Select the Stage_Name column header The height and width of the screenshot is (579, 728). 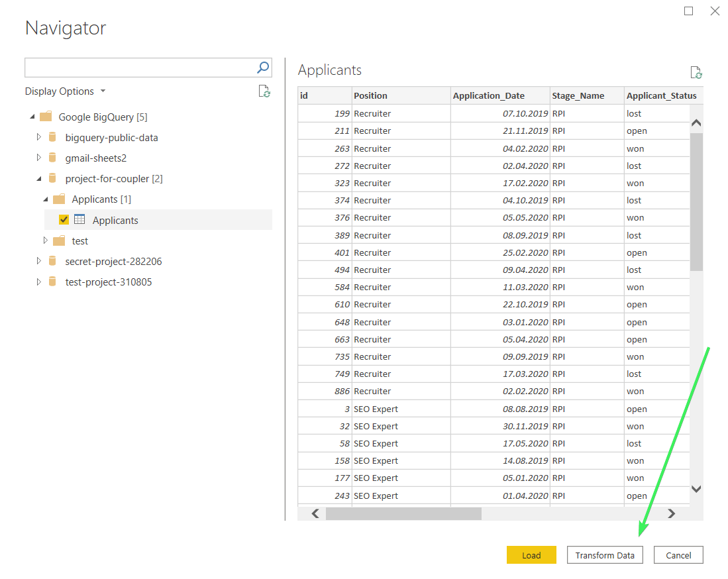point(588,95)
